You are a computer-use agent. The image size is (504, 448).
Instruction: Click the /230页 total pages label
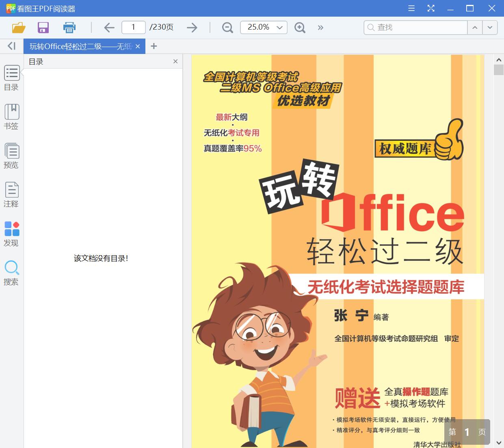[161, 27]
